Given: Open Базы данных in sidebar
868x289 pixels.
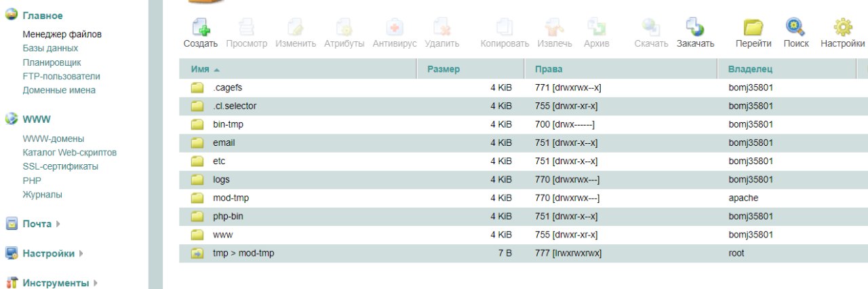Looking at the screenshot, I should click(50, 48).
